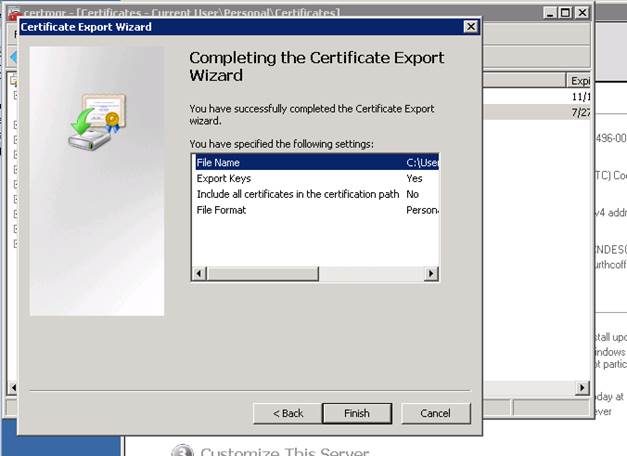Maximize the certmgr window
Screen dimensions: 627x456
click(567, 12)
